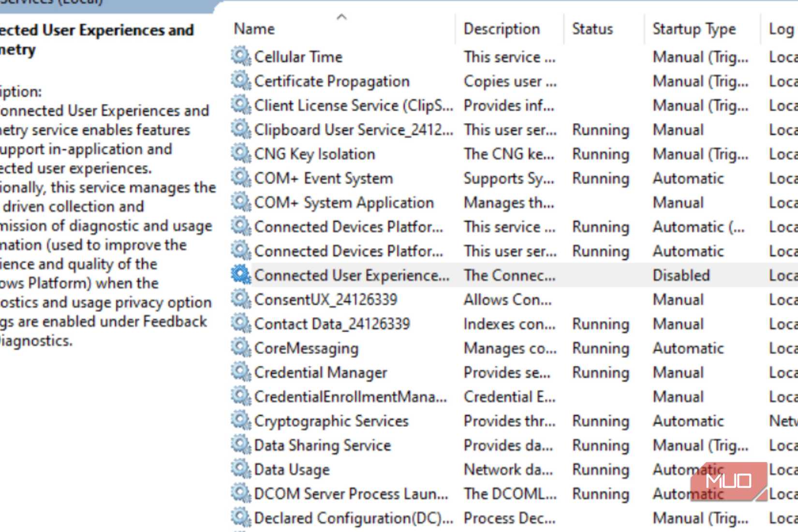
Task: Click the 'Supports Sy...' description cell
Action: (x=509, y=178)
